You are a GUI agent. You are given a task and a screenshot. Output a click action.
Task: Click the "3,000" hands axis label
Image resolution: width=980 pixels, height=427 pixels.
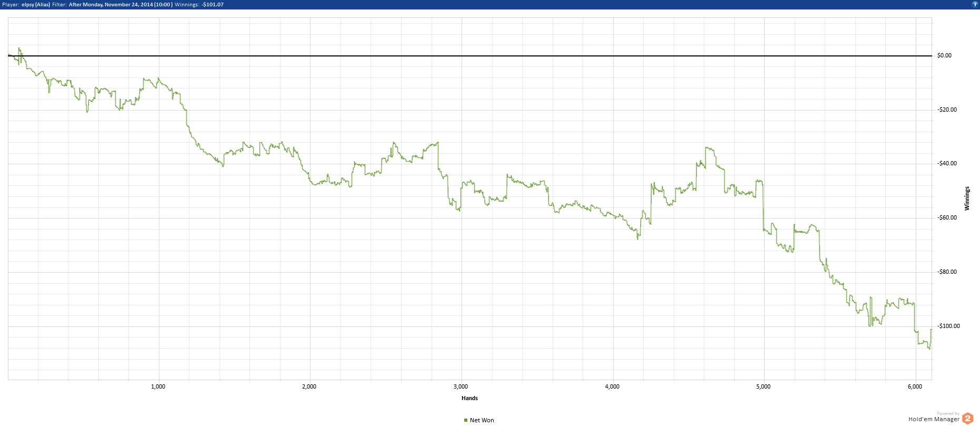tap(461, 386)
